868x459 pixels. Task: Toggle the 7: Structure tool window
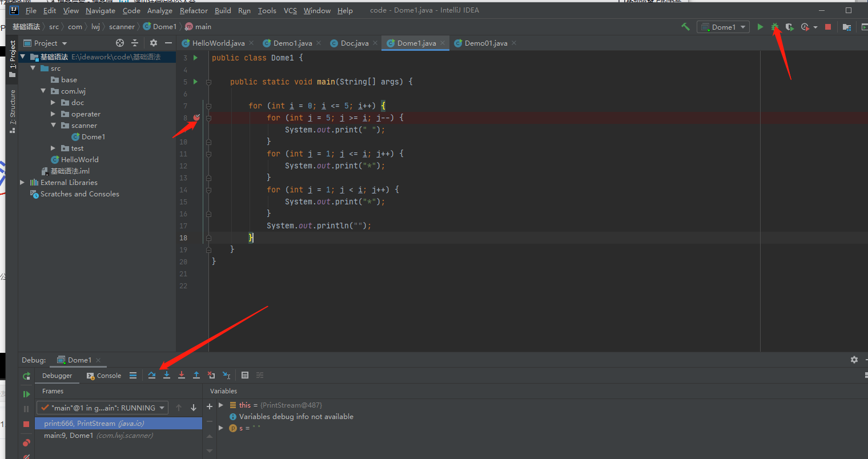pos(12,111)
